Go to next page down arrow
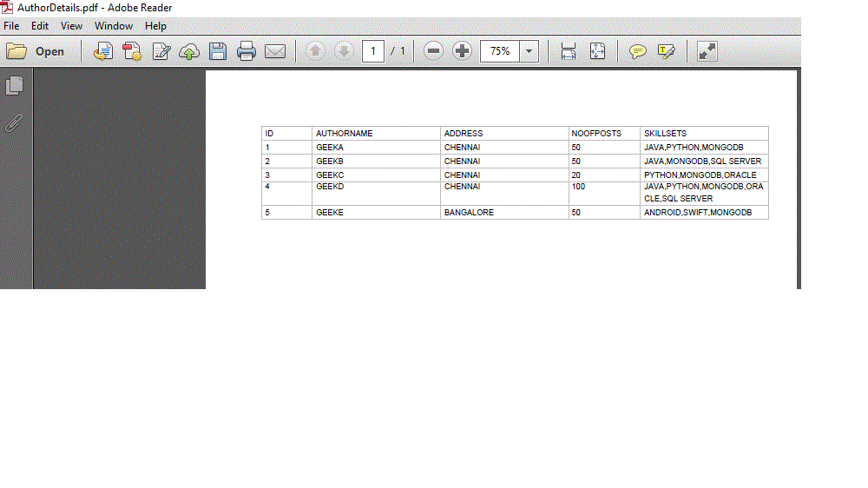The image size is (868, 488). point(344,51)
